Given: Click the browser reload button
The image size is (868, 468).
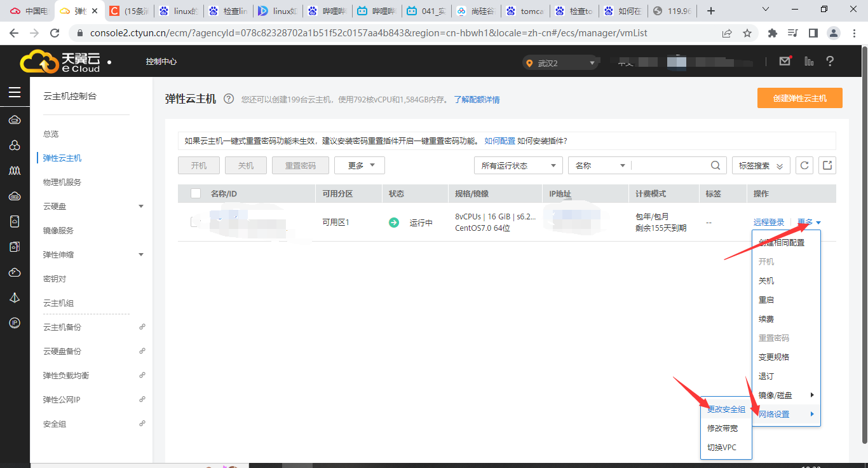Looking at the screenshot, I should coord(55,33).
